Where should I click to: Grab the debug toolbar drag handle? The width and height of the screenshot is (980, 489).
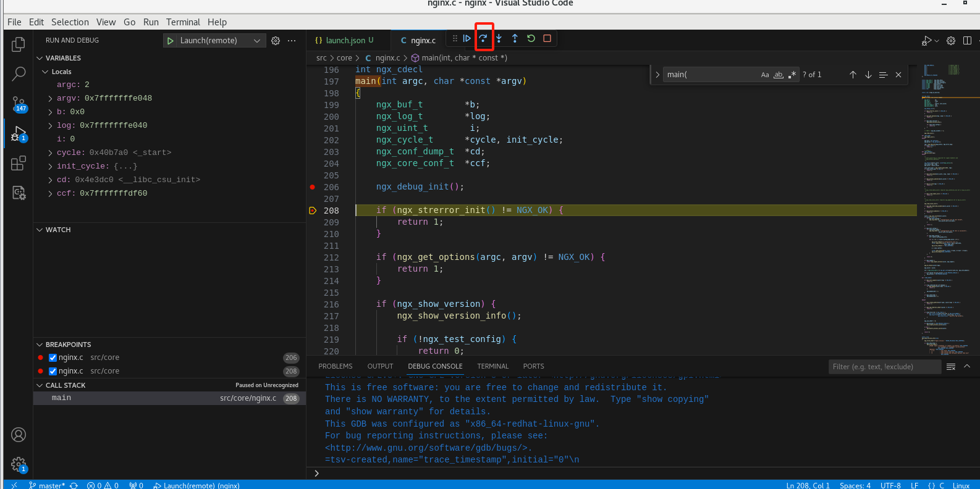(x=455, y=38)
